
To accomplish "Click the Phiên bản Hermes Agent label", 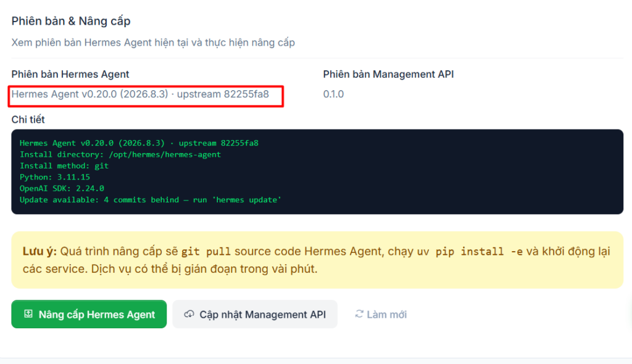I will [x=70, y=74].
